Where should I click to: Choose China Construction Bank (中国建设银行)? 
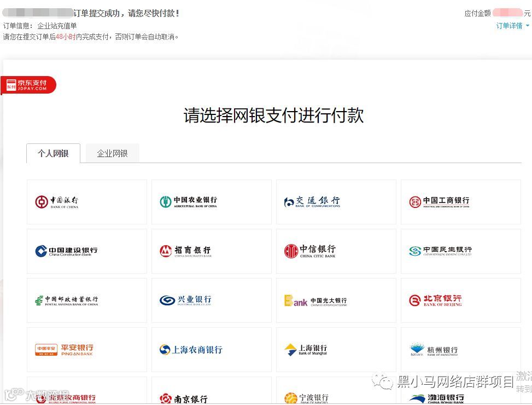[87, 251]
